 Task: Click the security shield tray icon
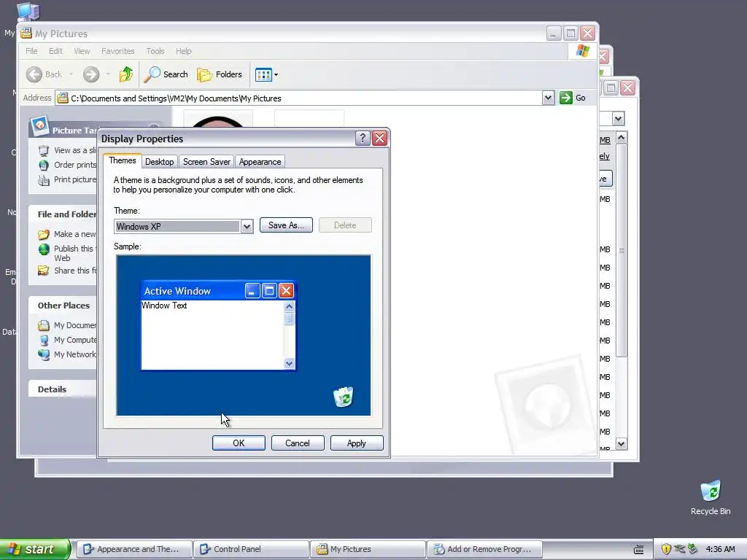click(x=666, y=549)
